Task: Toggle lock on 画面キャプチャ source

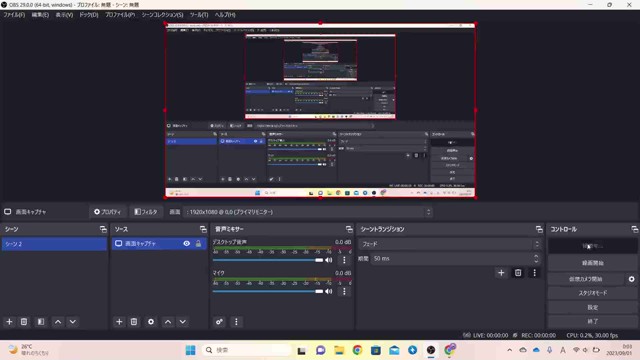Action: (198, 243)
